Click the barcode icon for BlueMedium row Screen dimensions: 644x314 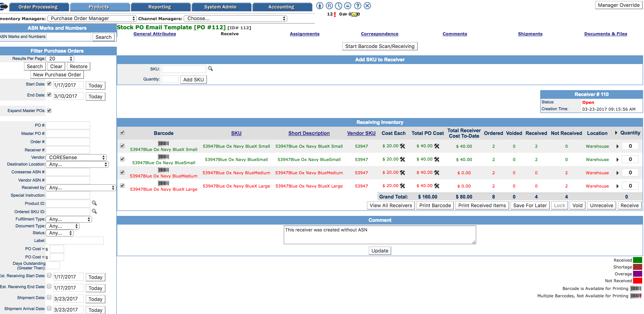(x=163, y=170)
